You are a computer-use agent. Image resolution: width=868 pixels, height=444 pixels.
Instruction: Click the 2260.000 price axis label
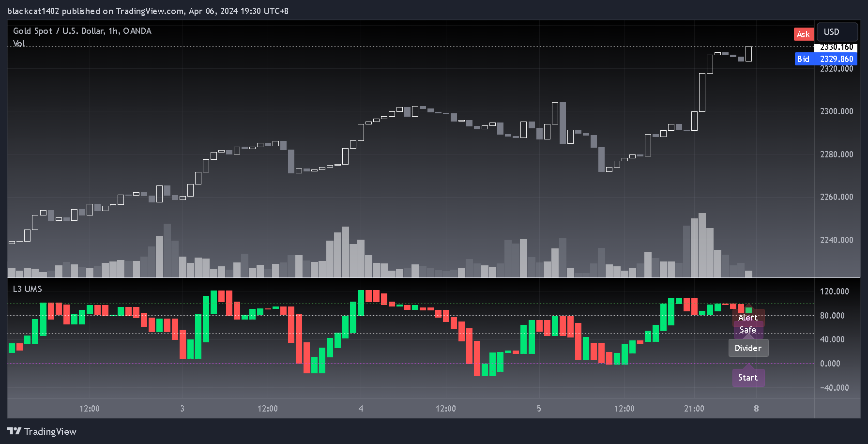point(837,197)
